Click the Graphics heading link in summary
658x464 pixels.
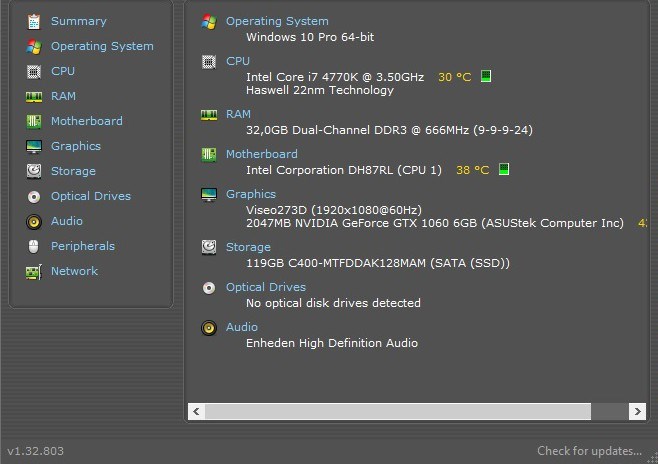[250, 194]
